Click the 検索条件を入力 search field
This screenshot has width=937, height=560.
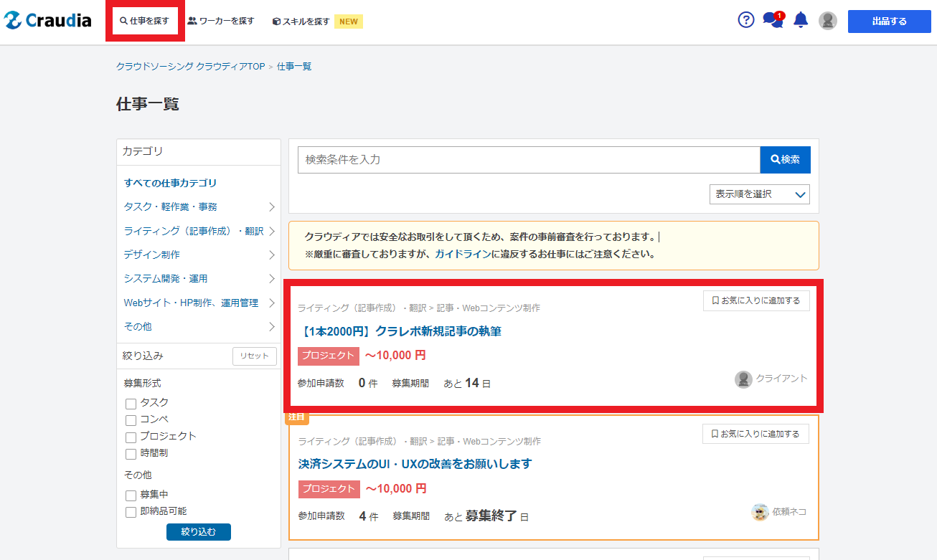[529, 160]
